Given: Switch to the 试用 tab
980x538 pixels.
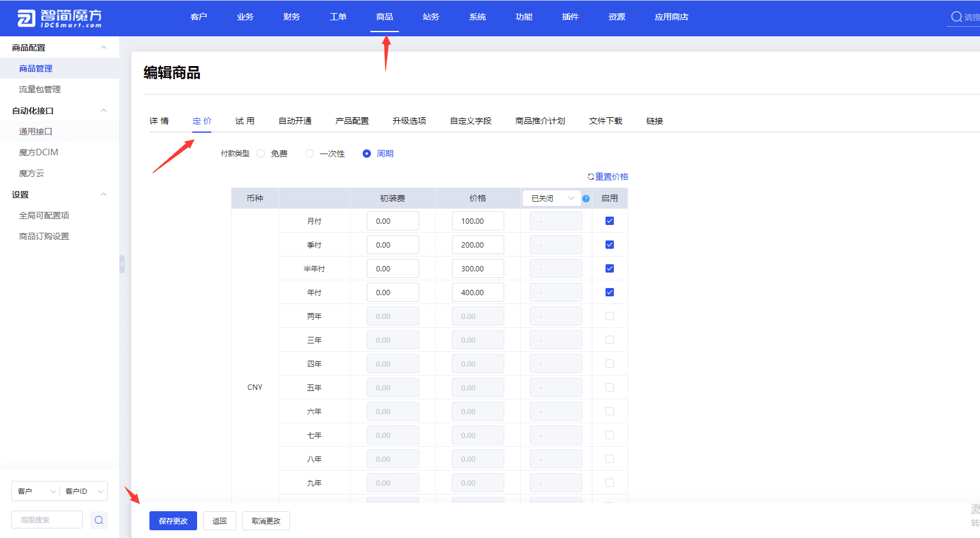Looking at the screenshot, I should click(245, 121).
